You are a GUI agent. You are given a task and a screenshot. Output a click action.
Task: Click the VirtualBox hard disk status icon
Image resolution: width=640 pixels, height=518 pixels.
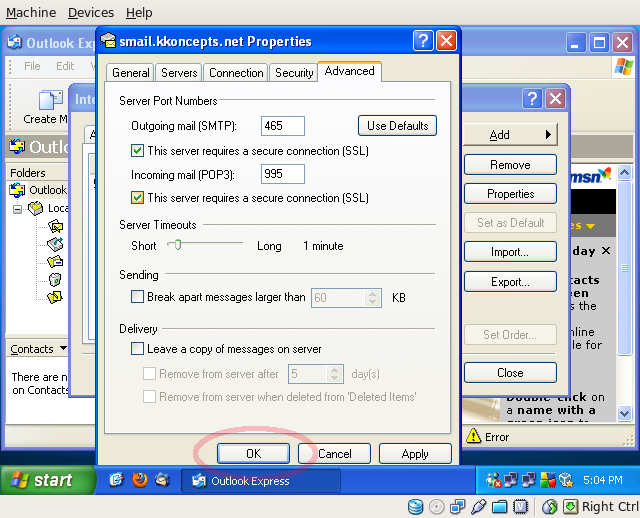click(x=416, y=507)
